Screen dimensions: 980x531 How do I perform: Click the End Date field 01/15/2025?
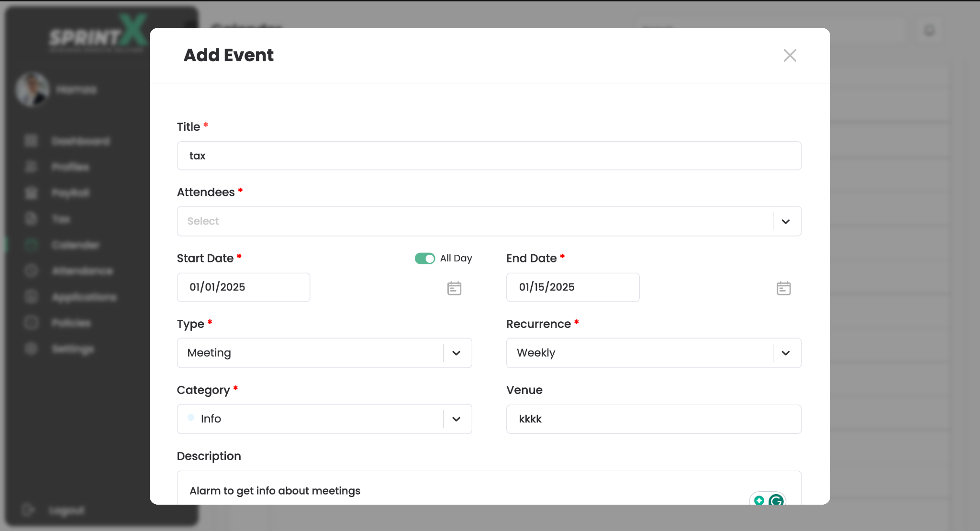pyautogui.click(x=572, y=287)
